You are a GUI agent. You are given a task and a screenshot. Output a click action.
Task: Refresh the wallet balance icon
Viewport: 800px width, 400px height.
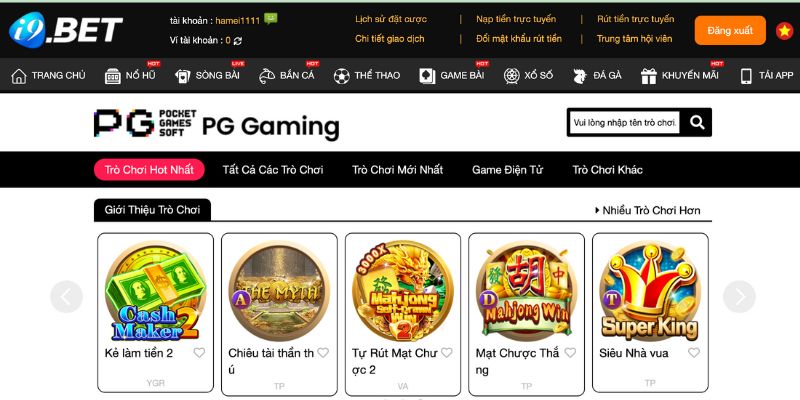coord(238,41)
